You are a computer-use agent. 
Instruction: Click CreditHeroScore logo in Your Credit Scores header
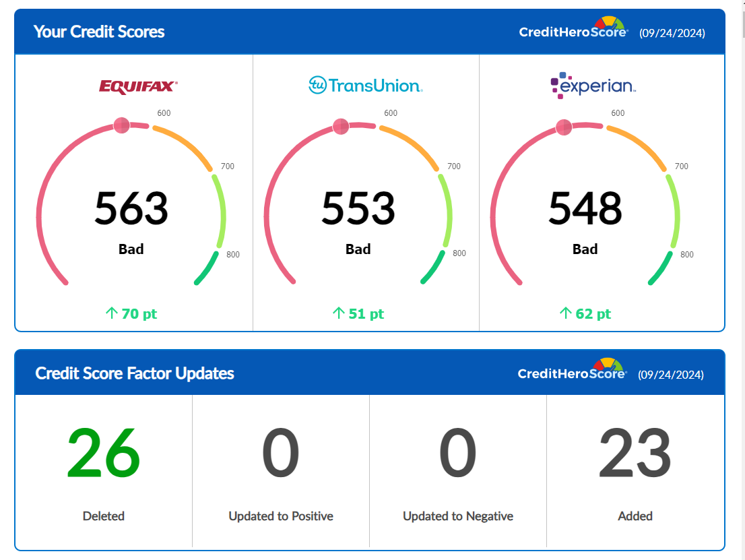click(573, 28)
